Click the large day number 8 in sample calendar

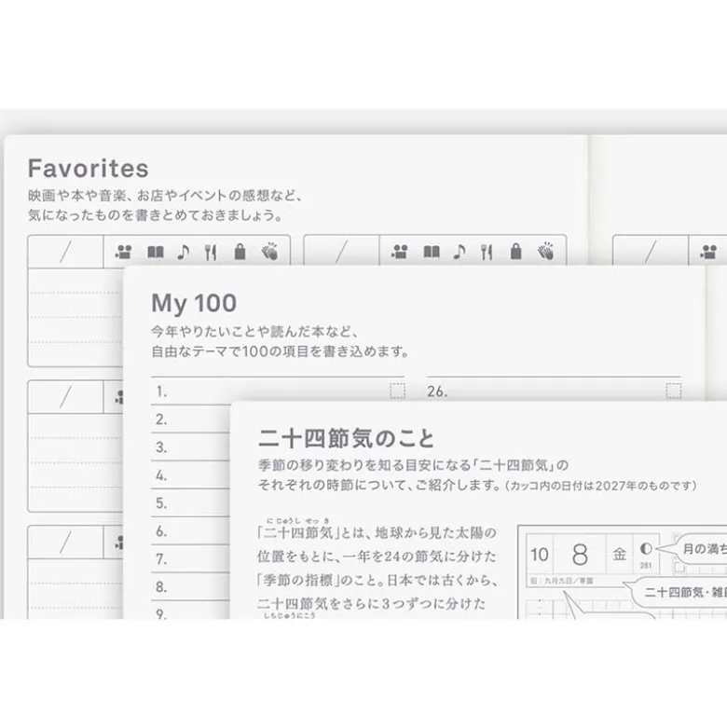point(580,555)
